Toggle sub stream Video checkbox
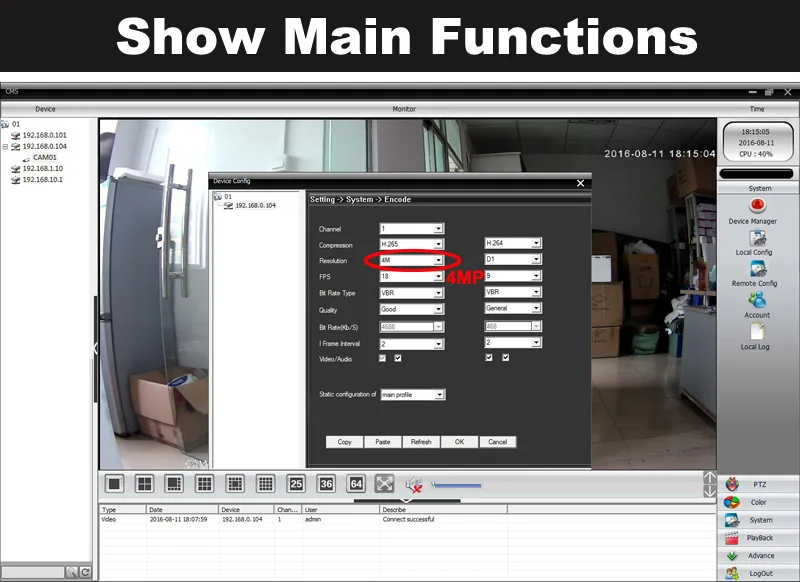The image size is (800, 582). pyautogui.click(x=489, y=358)
